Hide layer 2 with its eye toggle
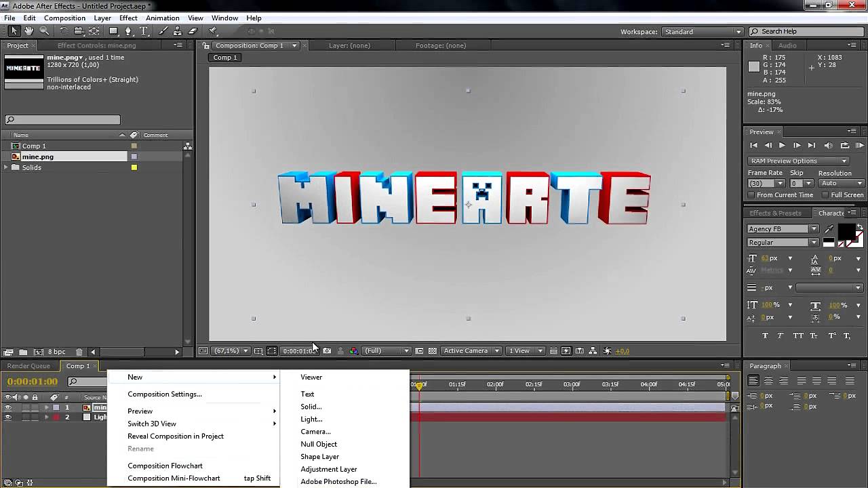 click(8, 418)
